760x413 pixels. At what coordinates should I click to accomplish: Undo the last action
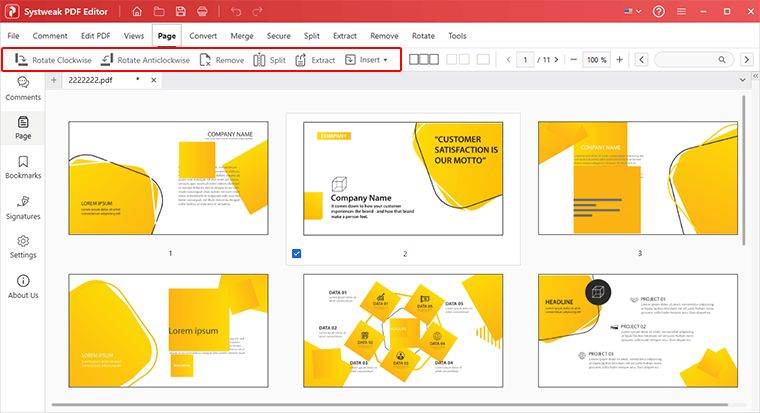coord(236,11)
